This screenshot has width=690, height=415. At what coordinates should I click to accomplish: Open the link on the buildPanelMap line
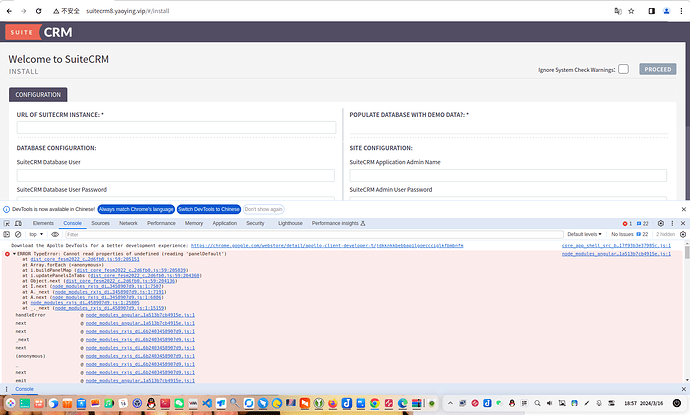[132, 270]
